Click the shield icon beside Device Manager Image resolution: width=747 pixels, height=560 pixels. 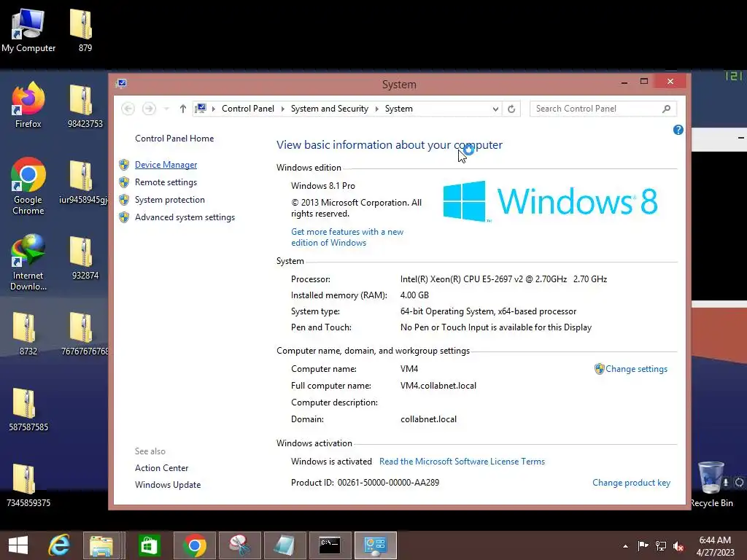point(124,165)
